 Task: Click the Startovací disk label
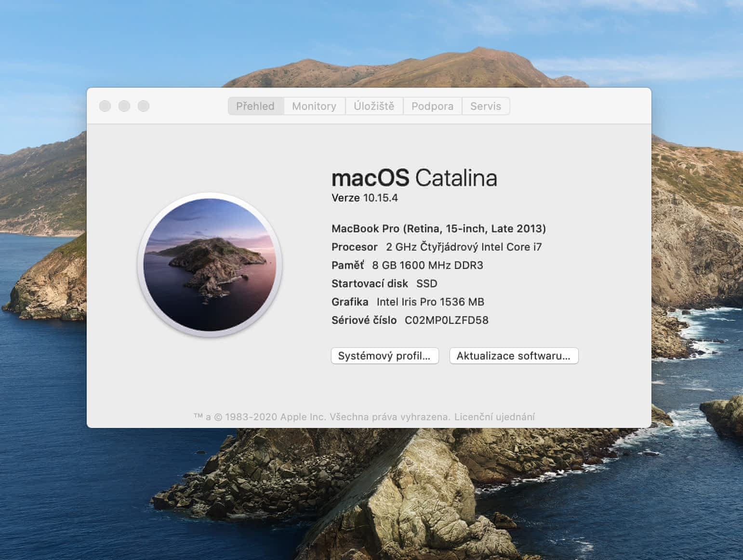tap(370, 283)
